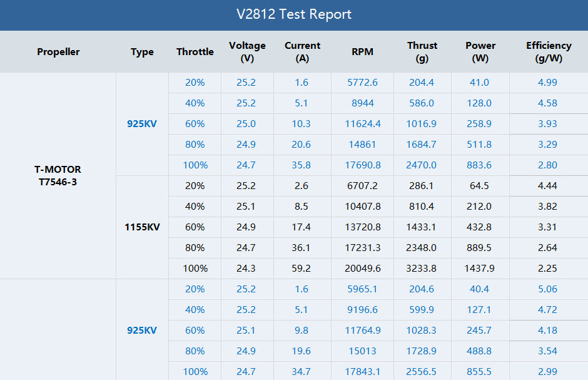Click the second 925KV type label
The height and width of the screenshot is (380, 588).
click(x=142, y=331)
